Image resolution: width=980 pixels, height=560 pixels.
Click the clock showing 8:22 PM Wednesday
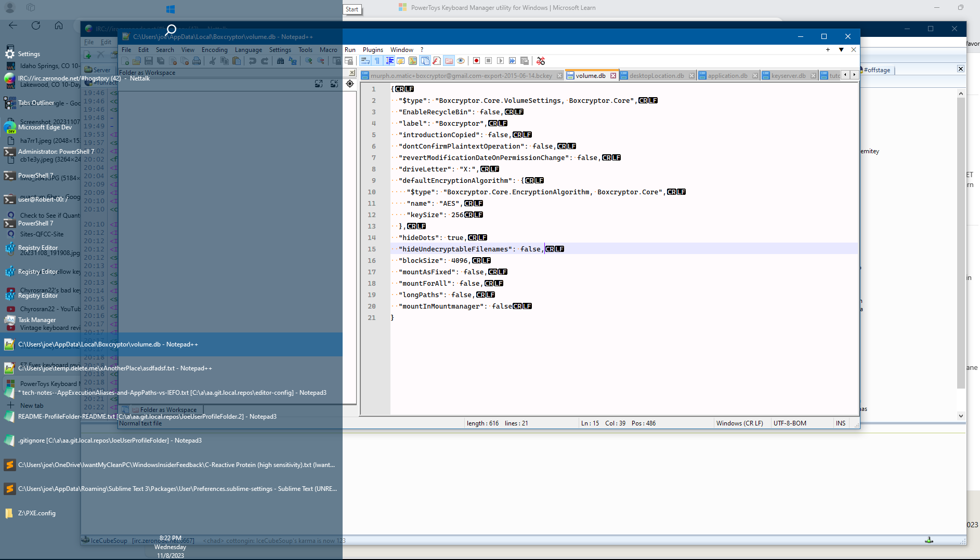[170, 546]
